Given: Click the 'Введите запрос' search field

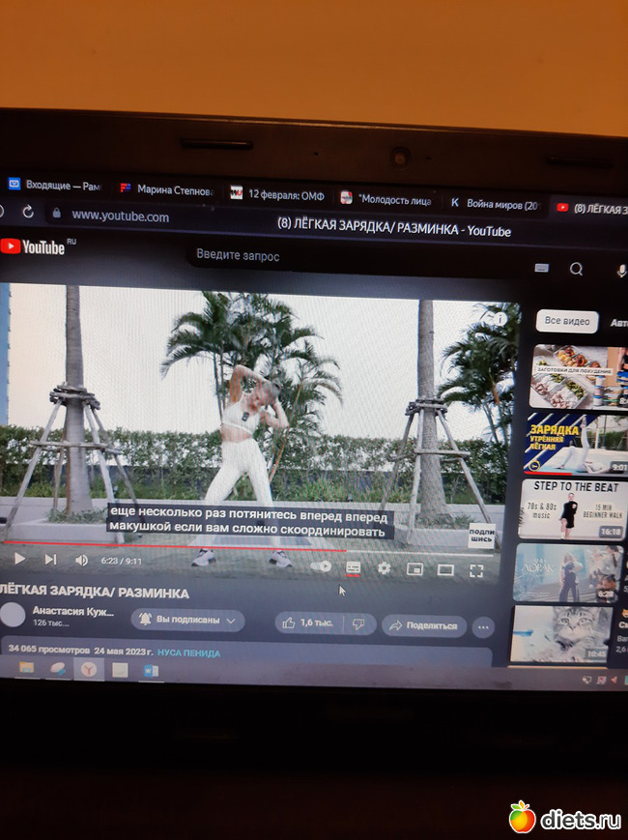Looking at the screenshot, I should click(x=338, y=256).
